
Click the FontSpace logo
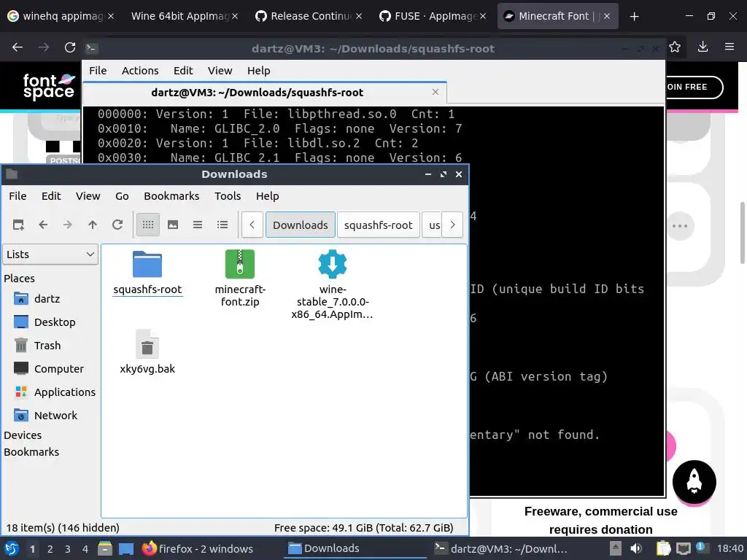(x=49, y=86)
